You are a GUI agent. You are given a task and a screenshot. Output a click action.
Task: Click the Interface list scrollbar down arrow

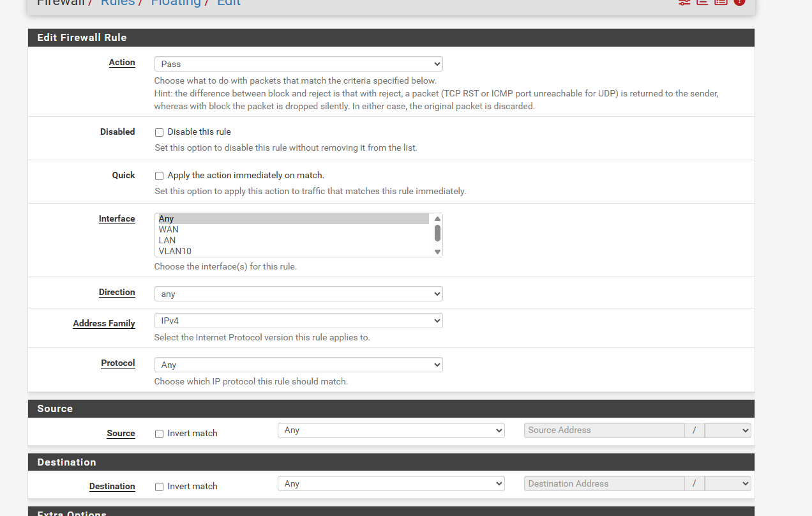click(x=437, y=252)
